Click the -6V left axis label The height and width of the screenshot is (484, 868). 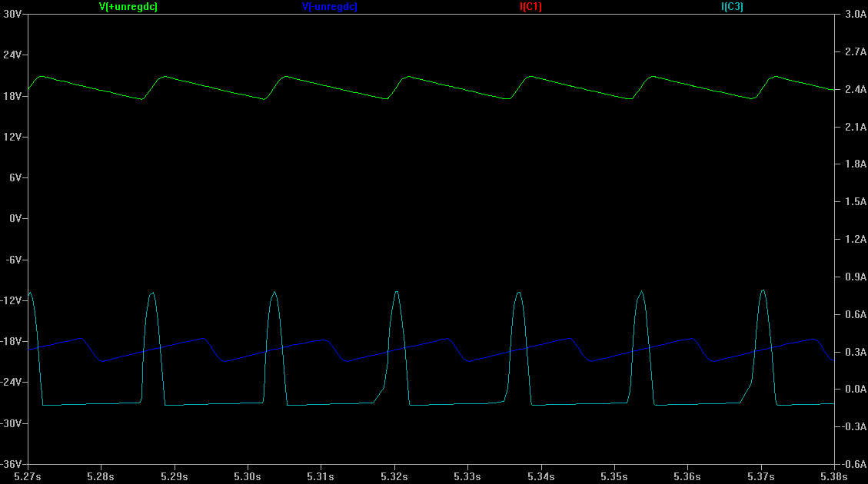[x=14, y=260]
